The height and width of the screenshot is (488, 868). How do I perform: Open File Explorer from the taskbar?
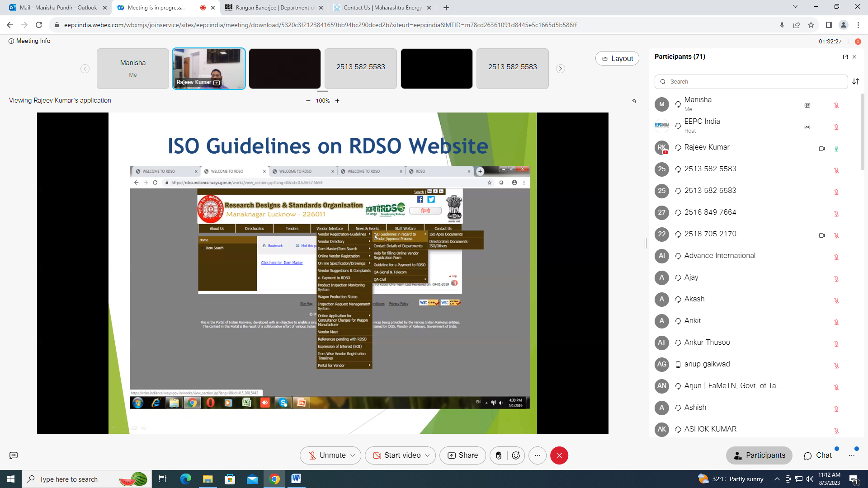pyautogui.click(x=208, y=479)
